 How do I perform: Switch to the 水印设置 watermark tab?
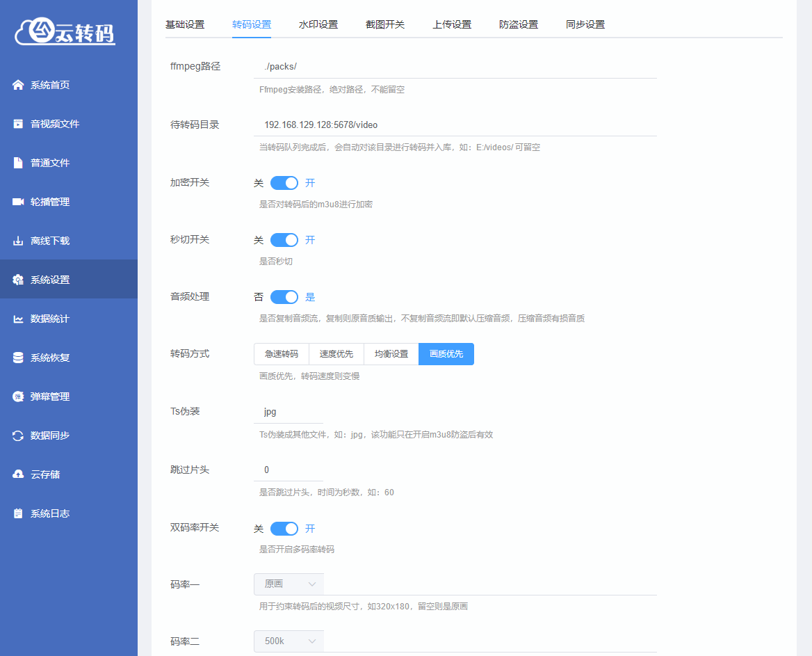pyautogui.click(x=318, y=24)
